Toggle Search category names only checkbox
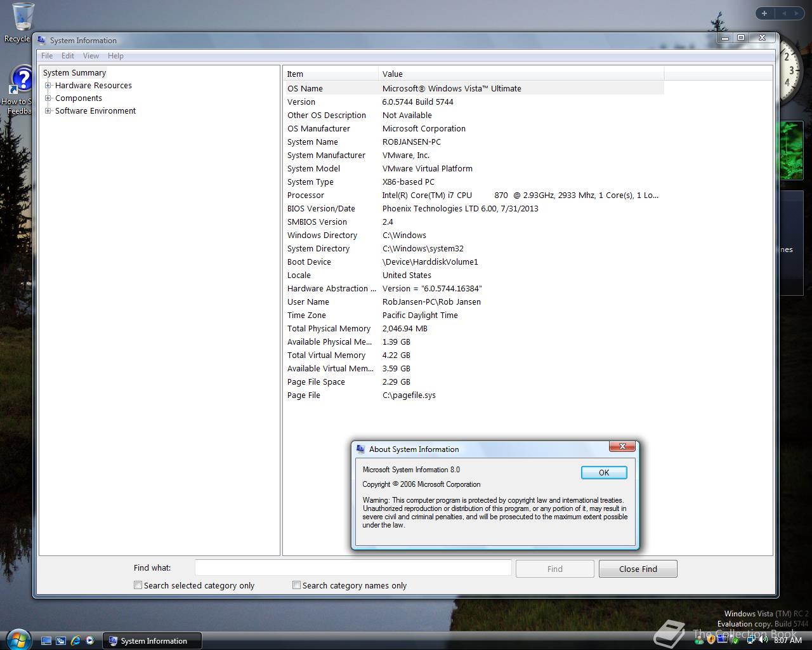Viewport: 812px width, 650px height. (296, 585)
